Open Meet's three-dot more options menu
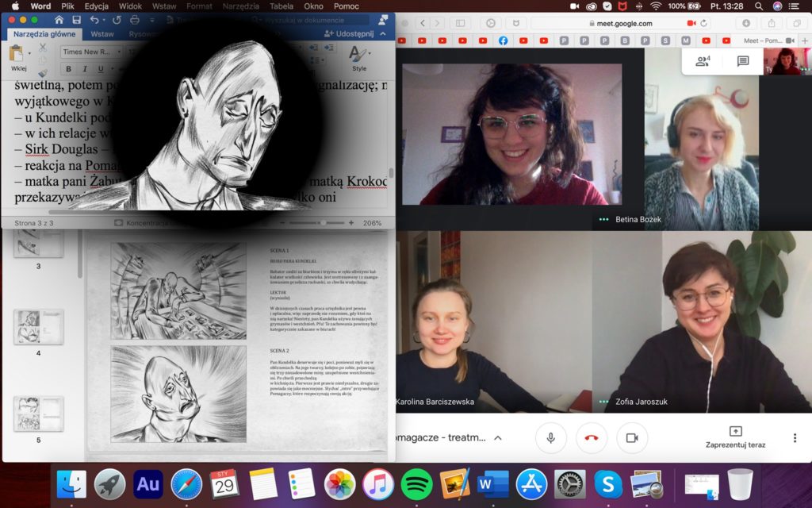 tap(795, 437)
